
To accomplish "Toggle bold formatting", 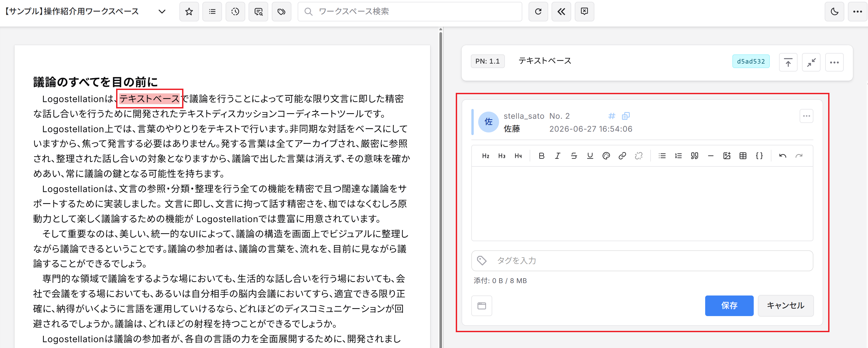I will pos(542,156).
